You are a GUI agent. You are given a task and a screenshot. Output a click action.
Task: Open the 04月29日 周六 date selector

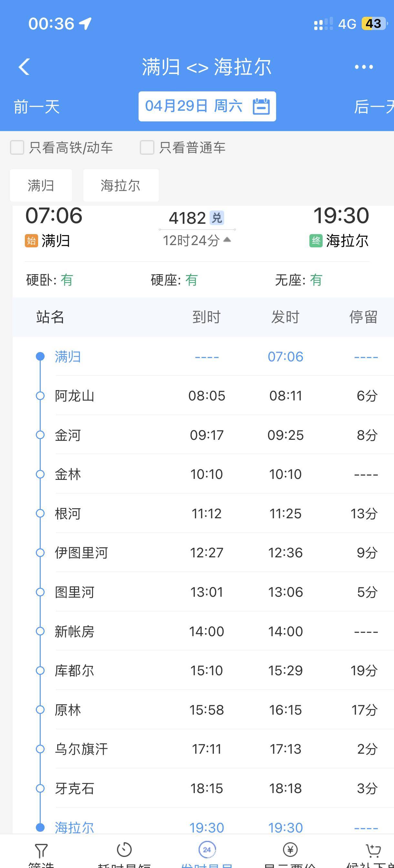coord(193,107)
